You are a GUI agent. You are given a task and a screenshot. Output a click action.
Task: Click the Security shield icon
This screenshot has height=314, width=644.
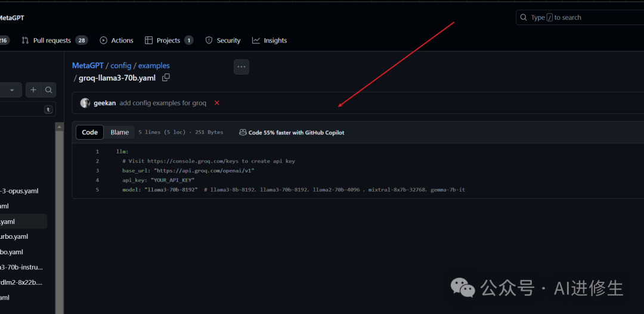pyautogui.click(x=209, y=40)
